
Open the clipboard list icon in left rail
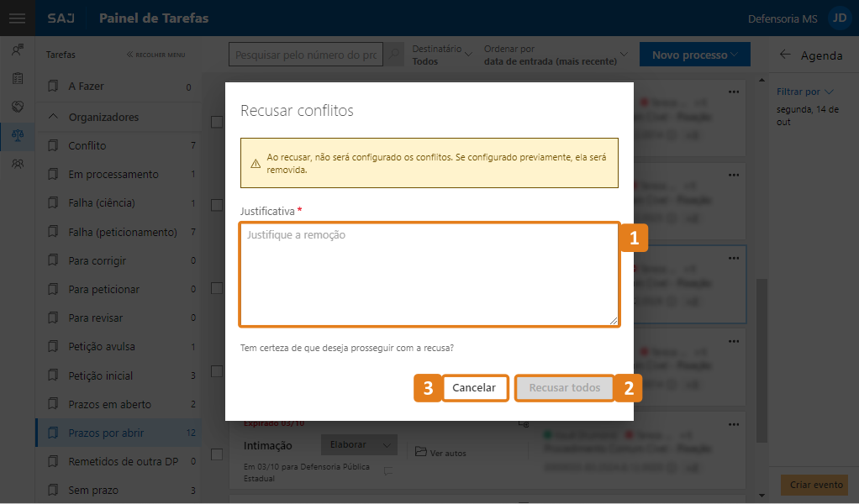(18, 78)
